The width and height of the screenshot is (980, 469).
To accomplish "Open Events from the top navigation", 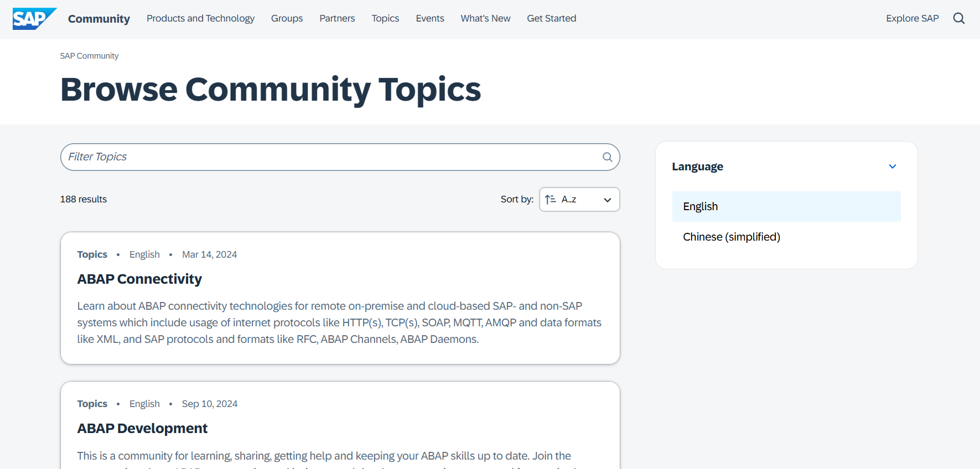I will coord(430,18).
